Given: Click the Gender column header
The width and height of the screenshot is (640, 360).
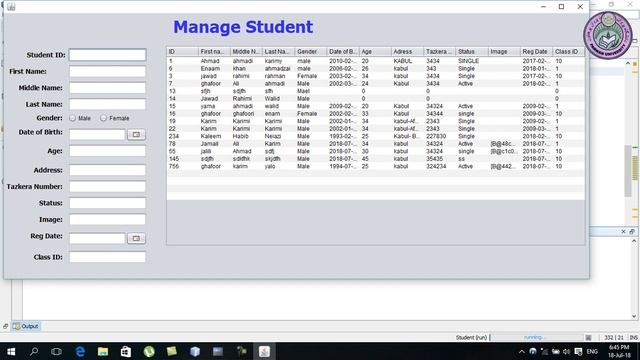Looking at the screenshot, I should click(x=311, y=52).
